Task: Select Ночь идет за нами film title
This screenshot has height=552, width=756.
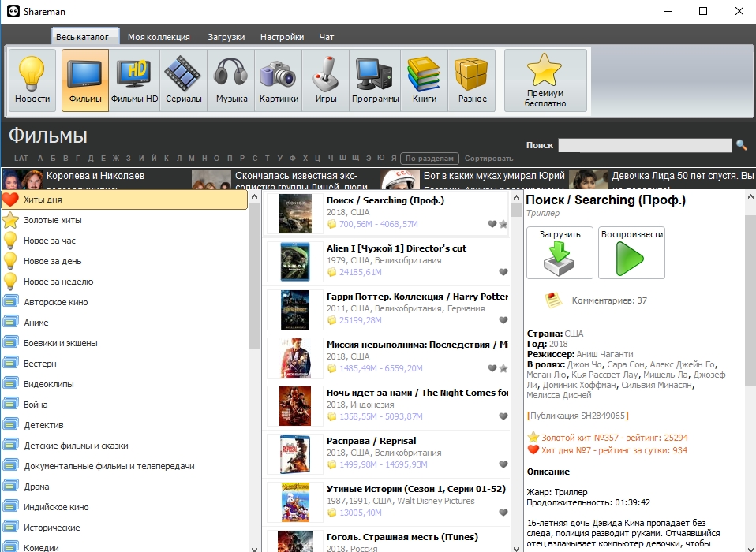Action: [417, 393]
